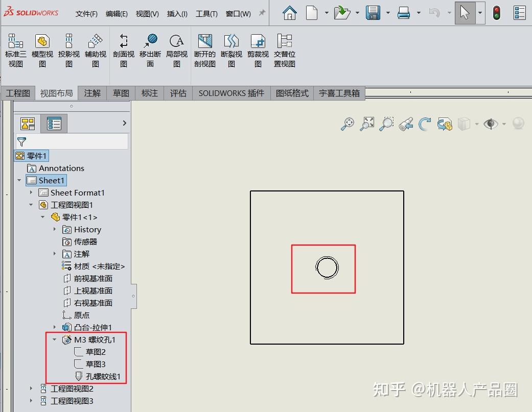The image size is (532, 412).
Task: Select the 标准三视图 tool
Action: 15,50
